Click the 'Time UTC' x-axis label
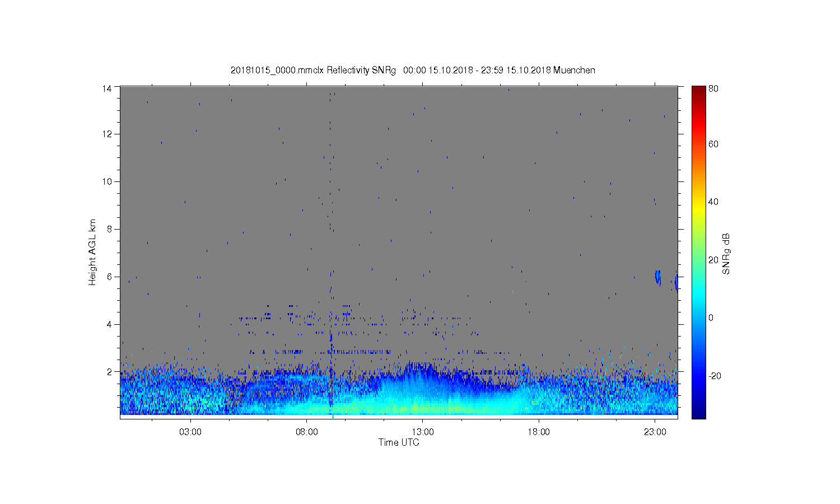The height and width of the screenshot is (504, 840). click(399, 442)
